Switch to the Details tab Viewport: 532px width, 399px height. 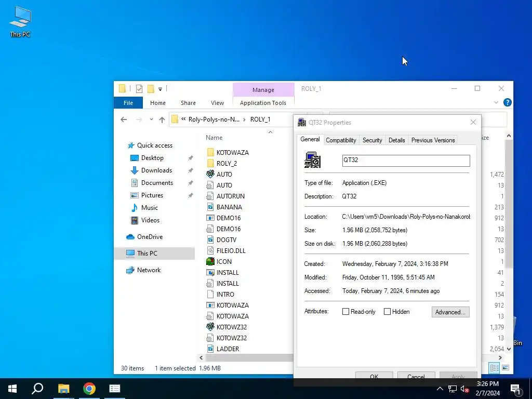point(396,140)
